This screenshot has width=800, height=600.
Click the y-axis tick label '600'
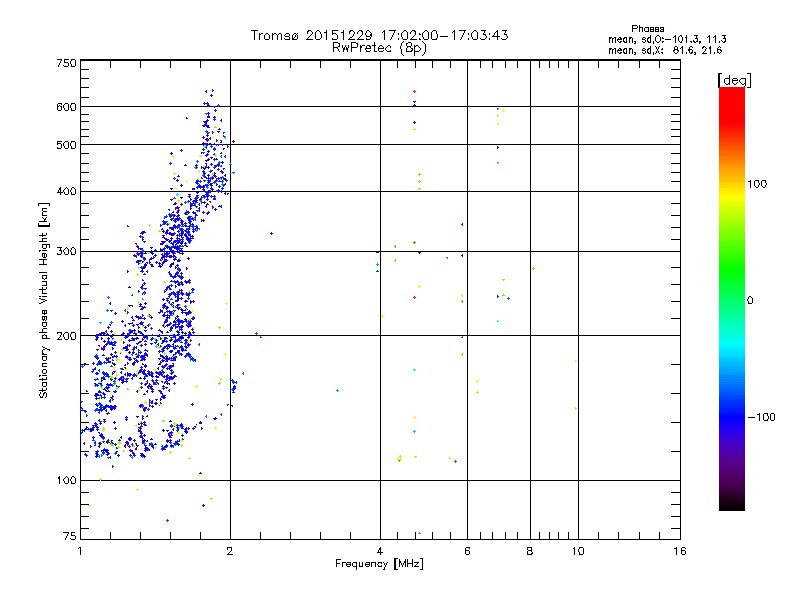coord(66,107)
